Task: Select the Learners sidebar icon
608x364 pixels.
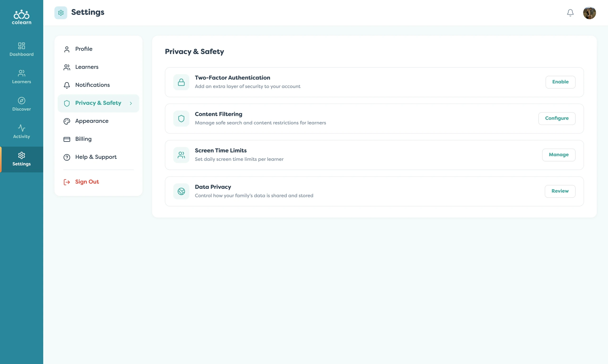Action: [x=22, y=73]
